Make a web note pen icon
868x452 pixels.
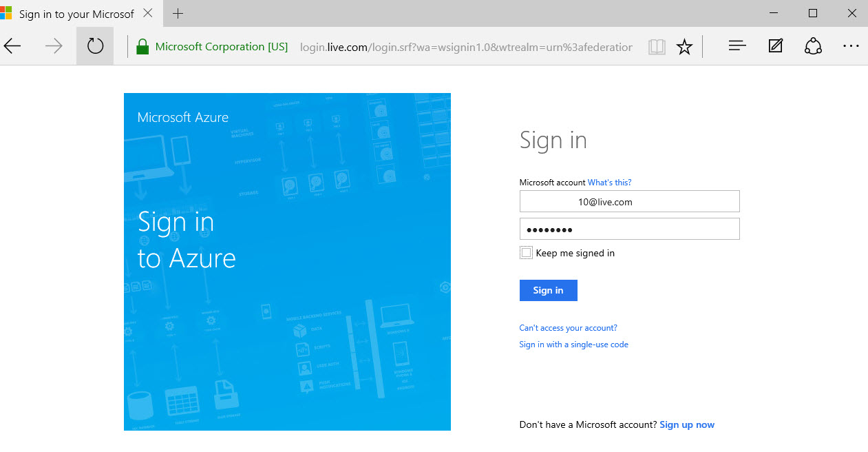(x=776, y=46)
